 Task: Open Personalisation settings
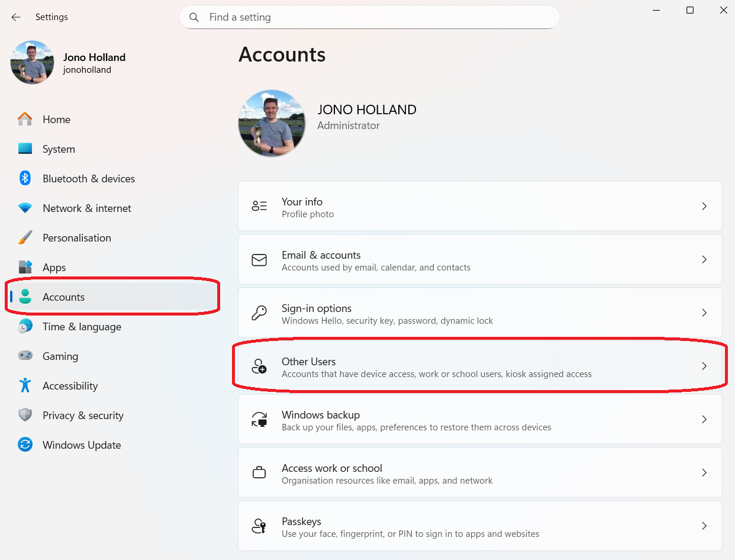point(112,237)
